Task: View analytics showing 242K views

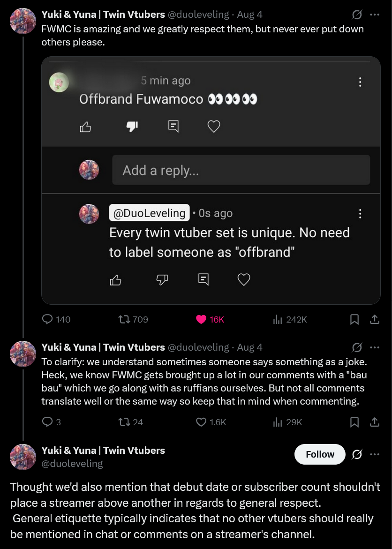Action: pyautogui.click(x=278, y=319)
